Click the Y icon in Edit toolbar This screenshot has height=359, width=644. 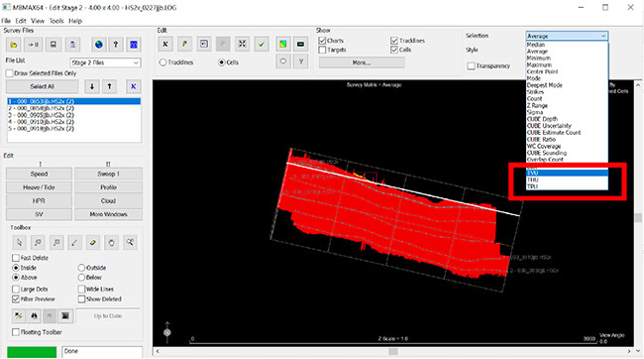coord(300,61)
